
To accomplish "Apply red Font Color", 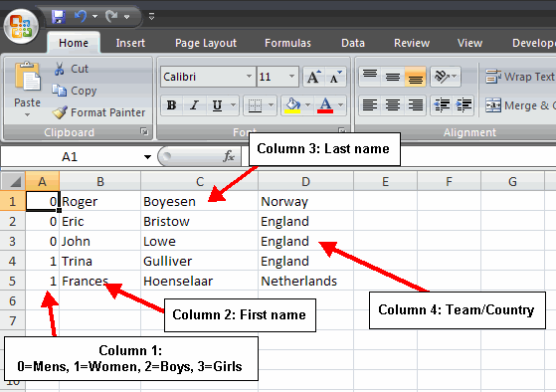I will click(x=325, y=105).
